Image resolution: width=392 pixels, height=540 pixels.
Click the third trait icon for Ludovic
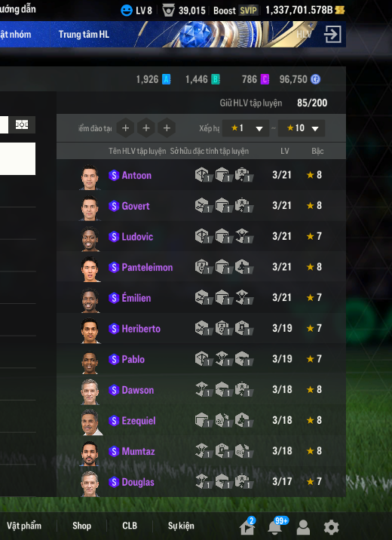[243, 236]
